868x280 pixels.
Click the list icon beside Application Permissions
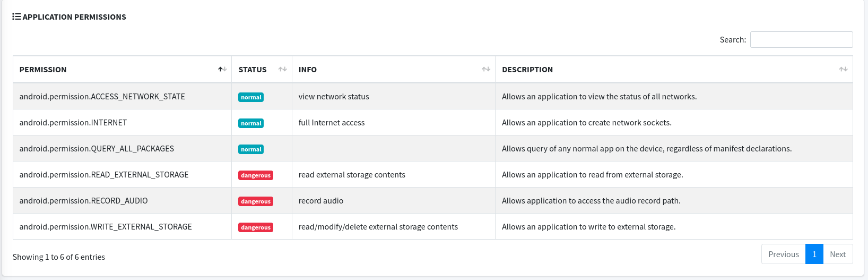click(16, 17)
